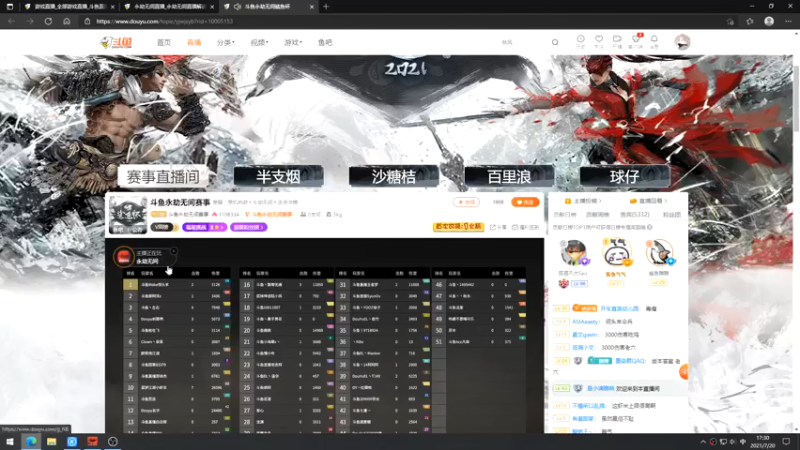The width and height of the screenshot is (800, 450).
Task: Open browser settings ellipsis menu
Action: coord(788,21)
